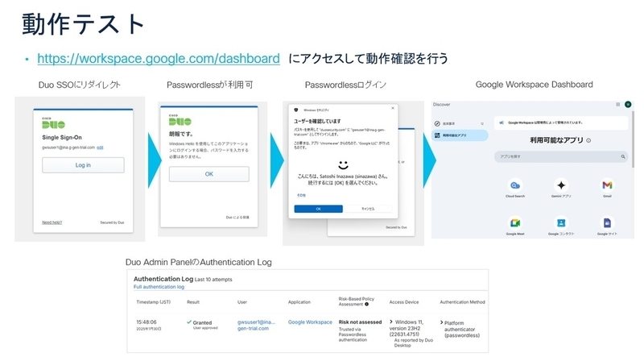Click the compass icon in the dashboard sidebar
644x357 pixels.
coord(437,123)
